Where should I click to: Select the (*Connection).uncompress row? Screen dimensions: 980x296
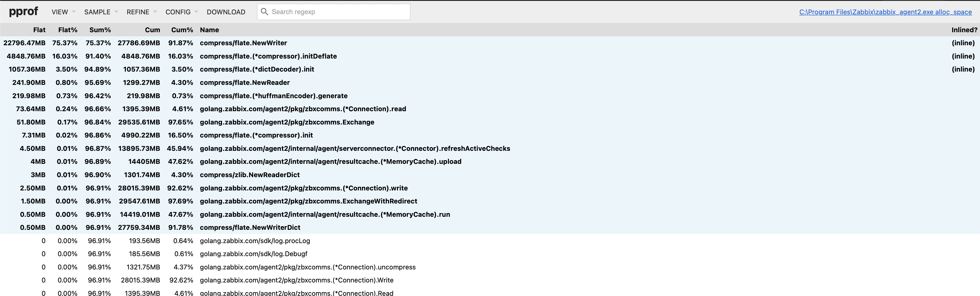point(490,267)
